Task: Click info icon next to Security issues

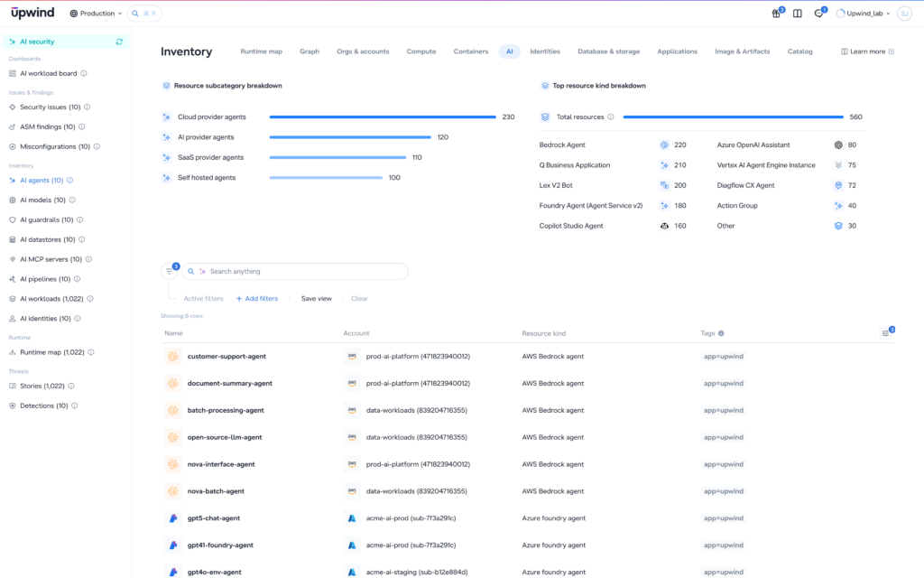Action: tap(88, 107)
